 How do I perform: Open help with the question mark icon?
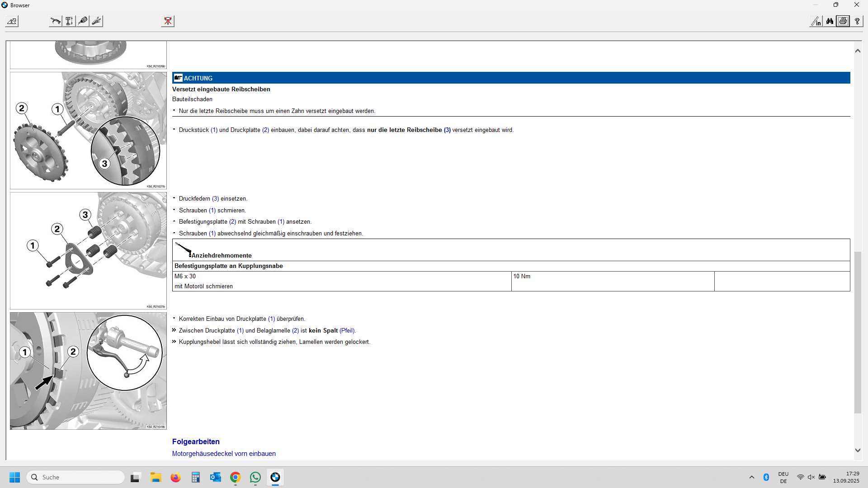point(857,21)
